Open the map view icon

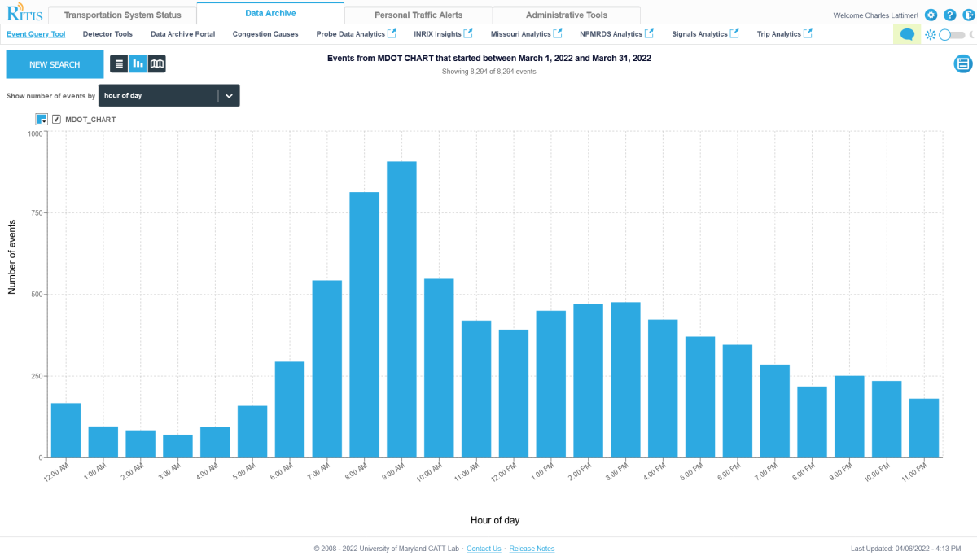coord(157,63)
